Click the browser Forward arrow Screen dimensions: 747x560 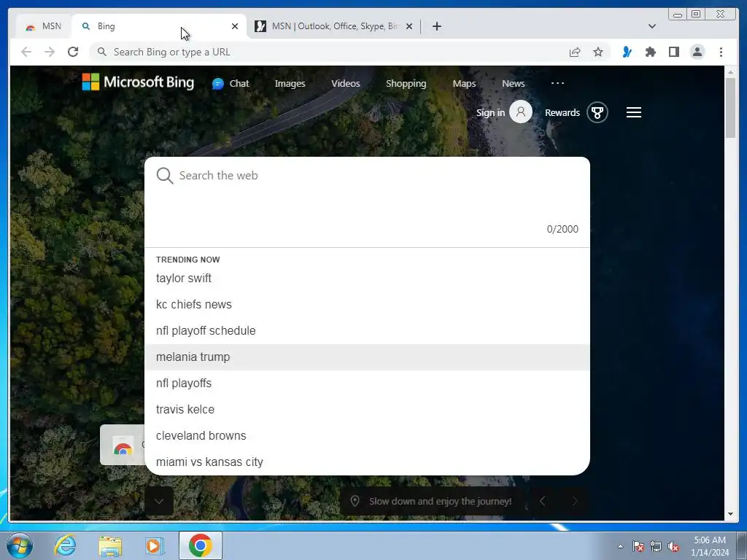click(x=50, y=52)
